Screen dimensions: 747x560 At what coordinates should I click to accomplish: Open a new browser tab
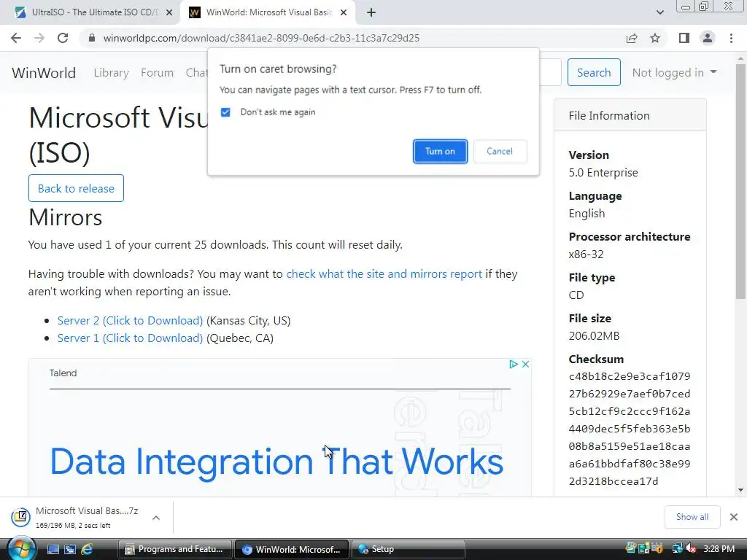[x=371, y=13]
